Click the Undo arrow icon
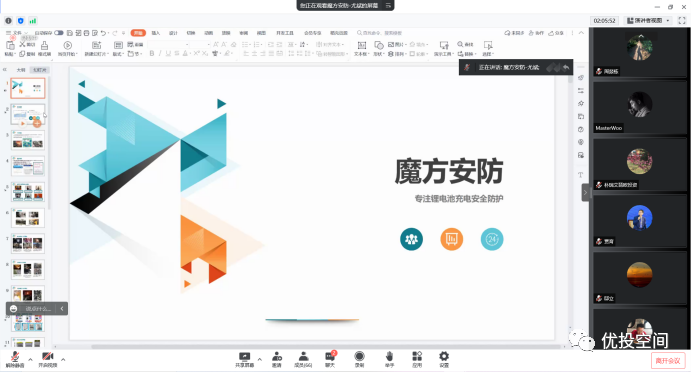This screenshot has width=692, height=372. pyautogui.click(x=103, y=33)
